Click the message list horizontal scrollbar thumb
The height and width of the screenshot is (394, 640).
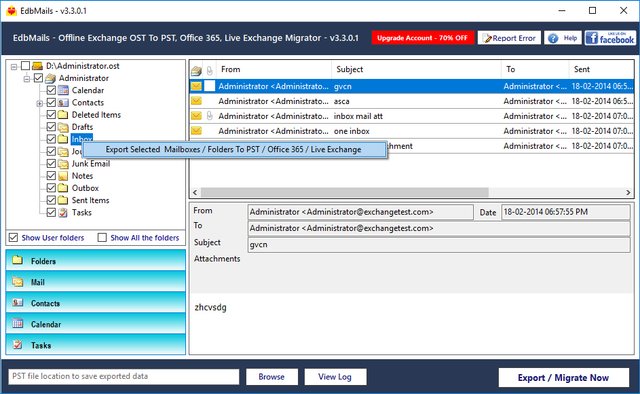[x=344, y=192]
